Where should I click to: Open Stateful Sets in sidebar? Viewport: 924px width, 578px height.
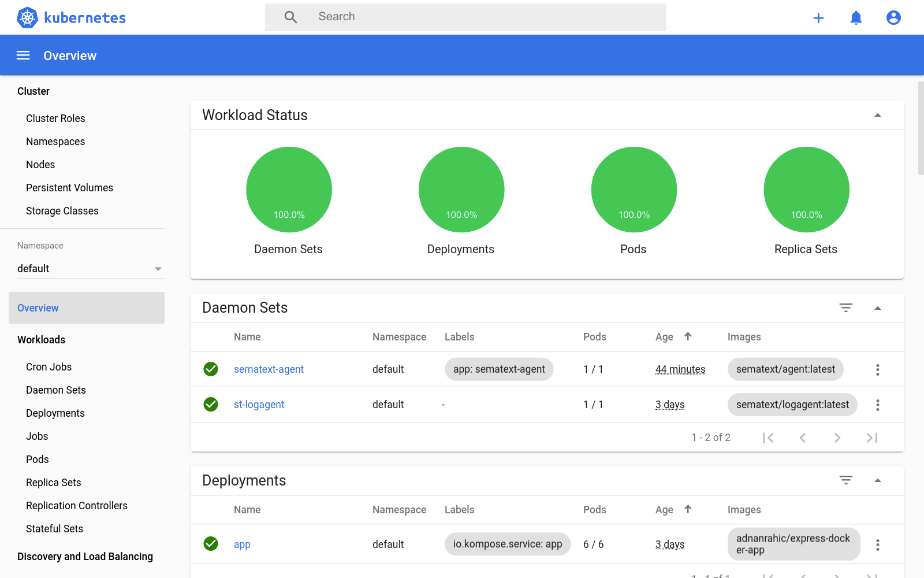click(55, 529)
